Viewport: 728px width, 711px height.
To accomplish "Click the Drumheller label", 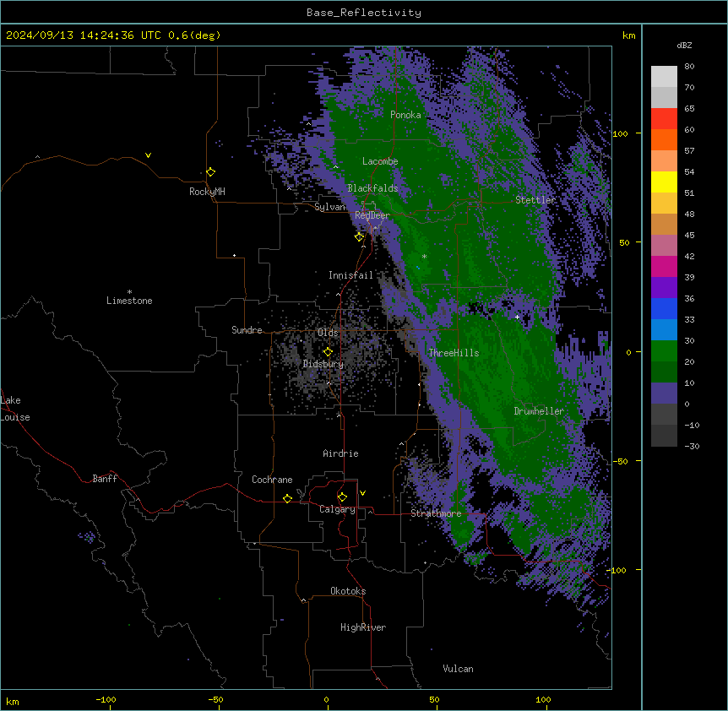I will pyautogui.click(x=539, y=411).
